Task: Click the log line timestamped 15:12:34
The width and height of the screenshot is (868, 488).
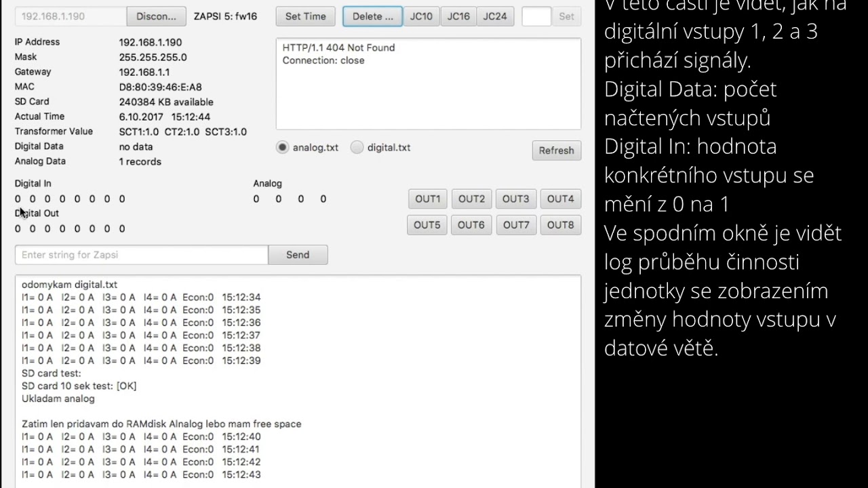Action: coord(141,297)
